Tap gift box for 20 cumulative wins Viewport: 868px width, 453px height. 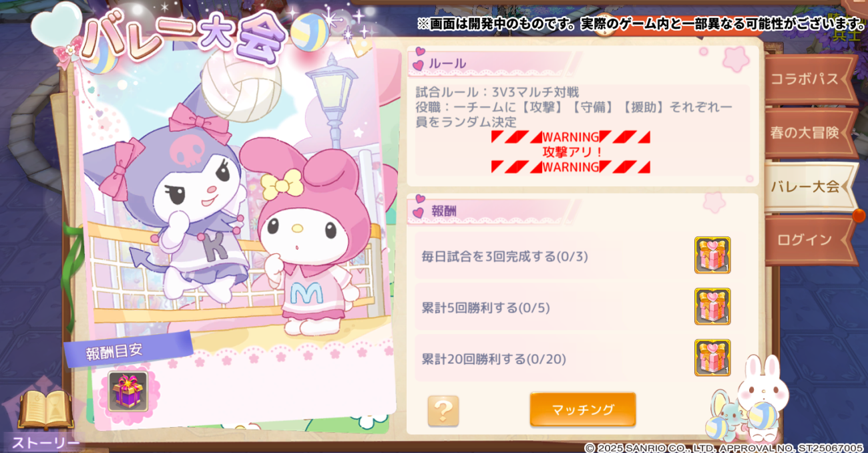click(x=712, y=358)
